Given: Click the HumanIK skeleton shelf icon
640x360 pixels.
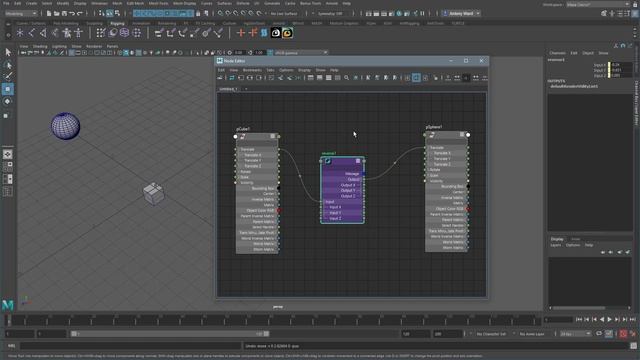Looking at the screenshot, I should [x=78, y=33].
